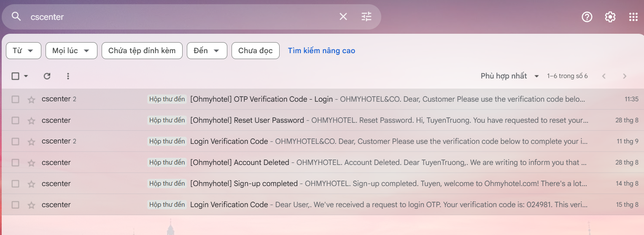Expand the select-all checkbox arrow
The height and width of the screenshot is (235, 644).
pyautogui.click(x=26, y=76)
